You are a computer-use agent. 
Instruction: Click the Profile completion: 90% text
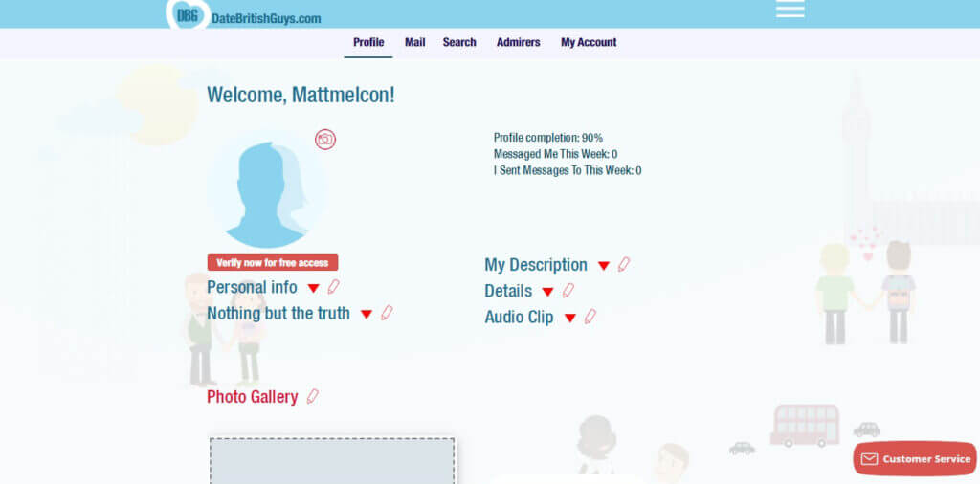[x=548, y=138]
